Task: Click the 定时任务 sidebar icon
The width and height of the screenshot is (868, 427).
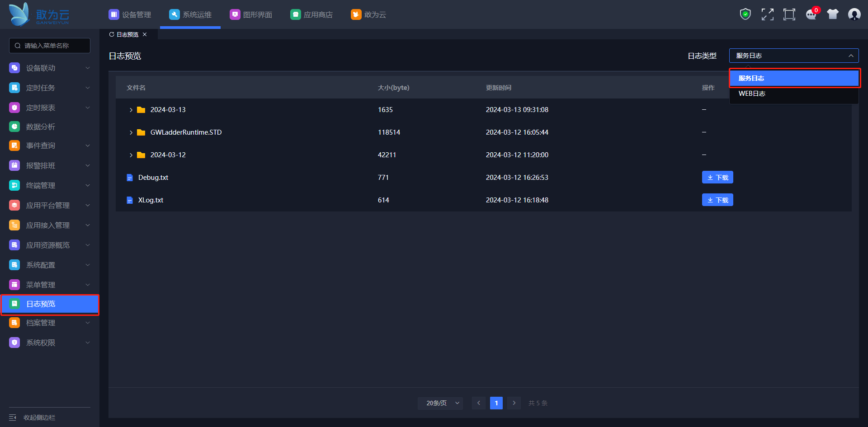Action: click(x=14, y=88)
